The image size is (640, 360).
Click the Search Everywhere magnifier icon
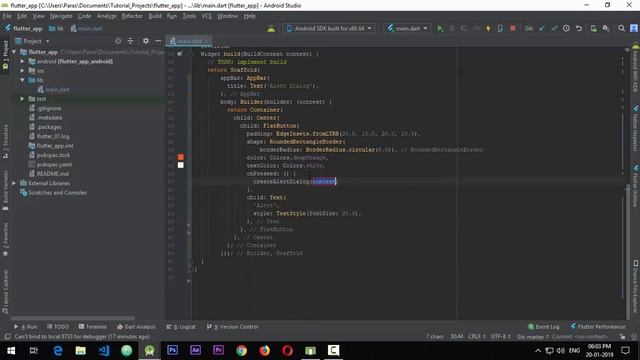(x=621, y=28)
